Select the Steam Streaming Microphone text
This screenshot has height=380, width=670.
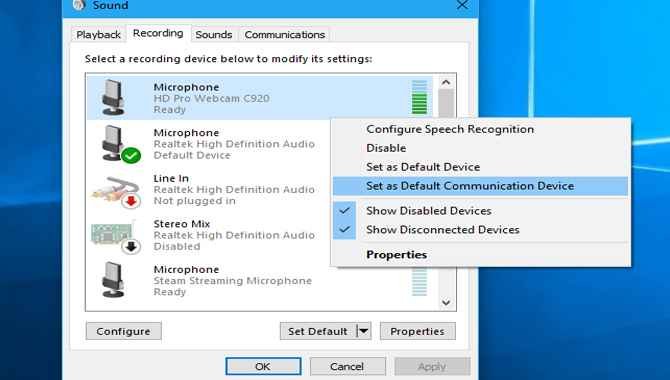tap(232, 281)
